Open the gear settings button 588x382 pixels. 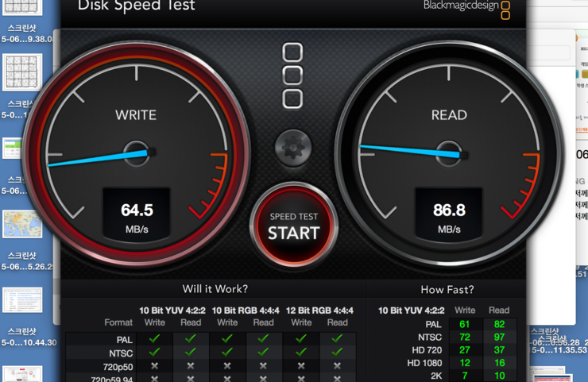(293, 148)
